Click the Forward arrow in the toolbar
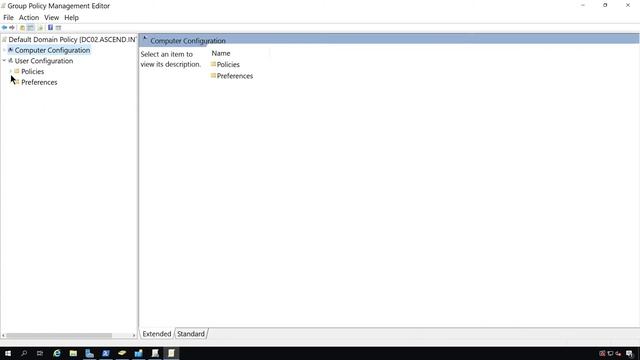Image resolution: width=640 pixels, height=360 pixels. tap(12, 28)
